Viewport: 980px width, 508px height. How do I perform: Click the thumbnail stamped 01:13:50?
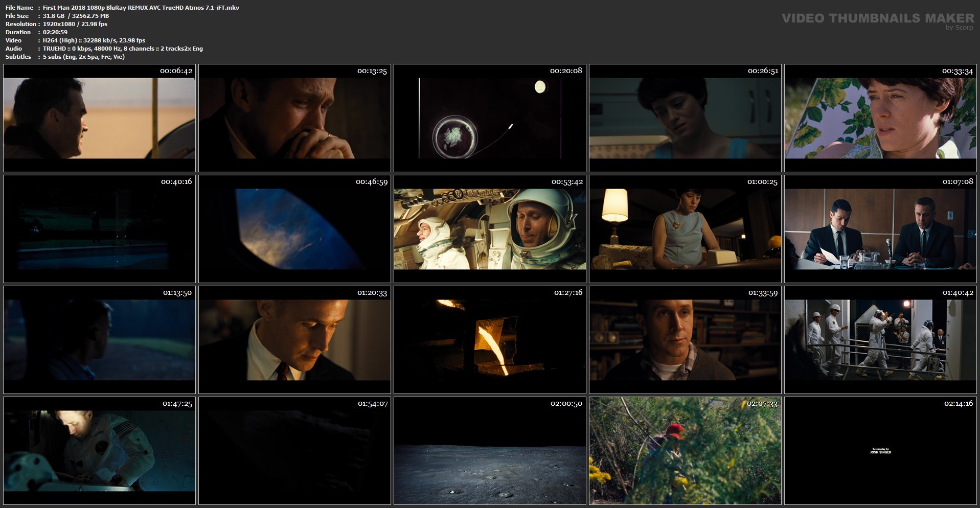click(99, 340)
